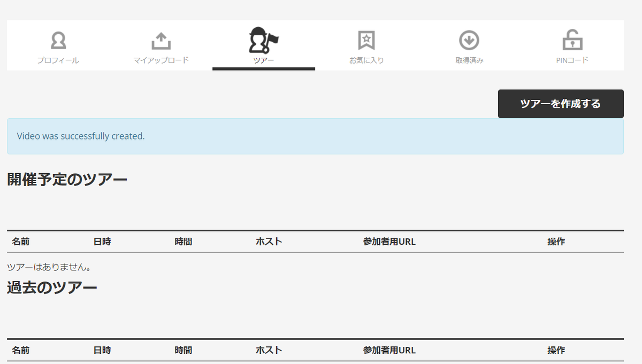Click 時間 header in past tours table
The height and width of the screenshot is (364, 642).
pos(183,351)
